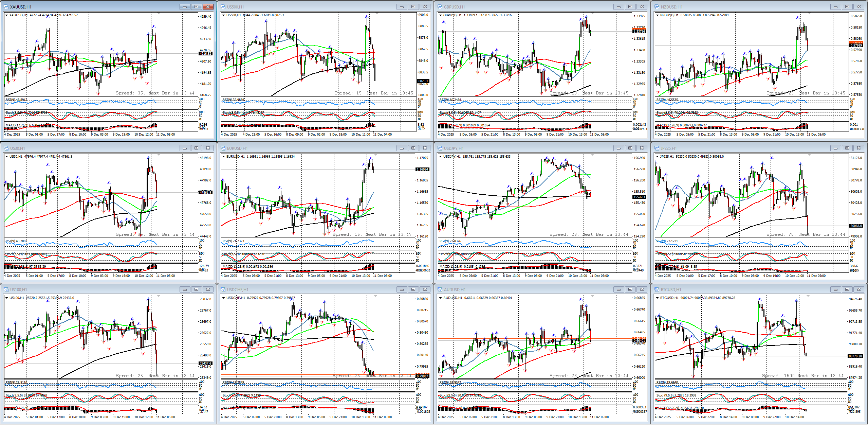Click the XAUUSD,H1 chart window icon

[6, 7]
